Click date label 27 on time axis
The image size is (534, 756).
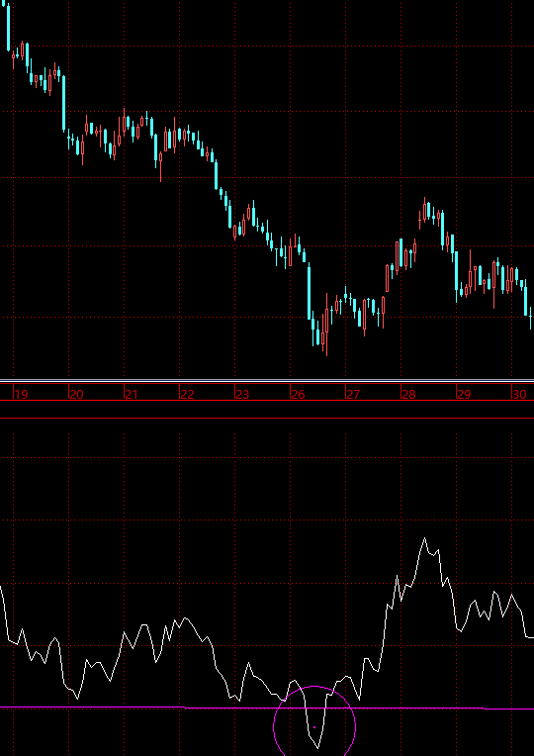pyautogui.click(x=353, y=395)
